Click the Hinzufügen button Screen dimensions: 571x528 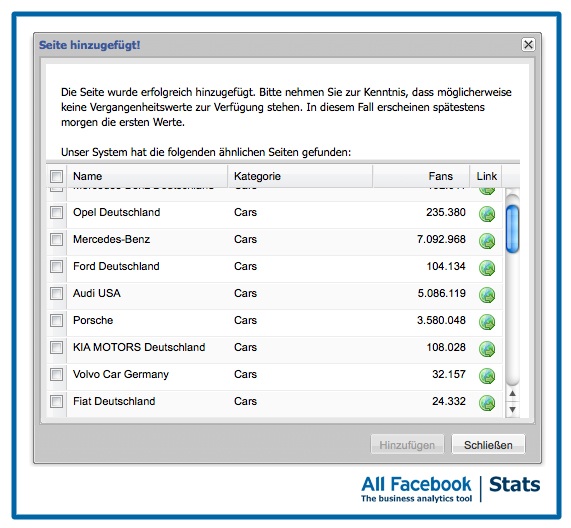click(407, 445)
